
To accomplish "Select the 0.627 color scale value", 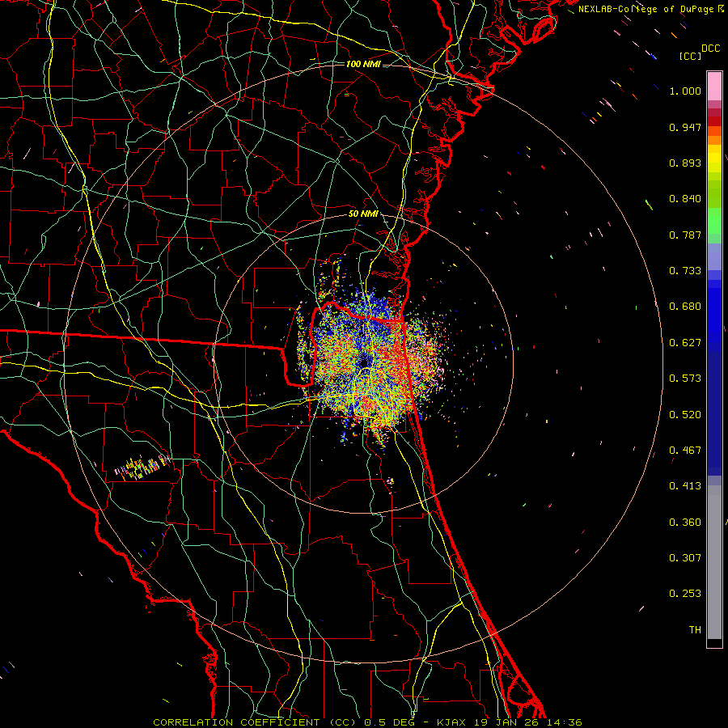I will (685, 343).
